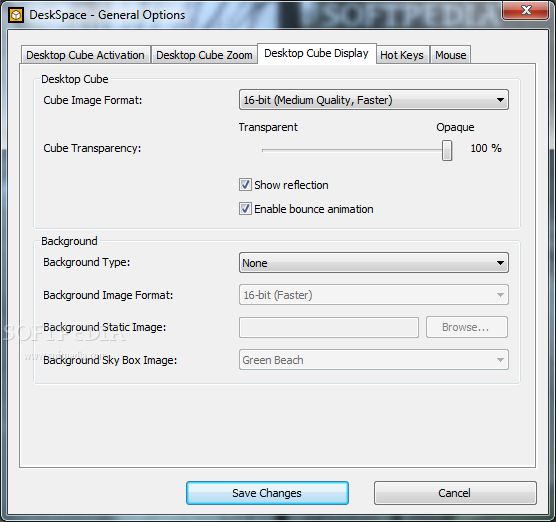This screenshot has width=556, height=522.
Task: Click the Browse... button
Action: 467,327
